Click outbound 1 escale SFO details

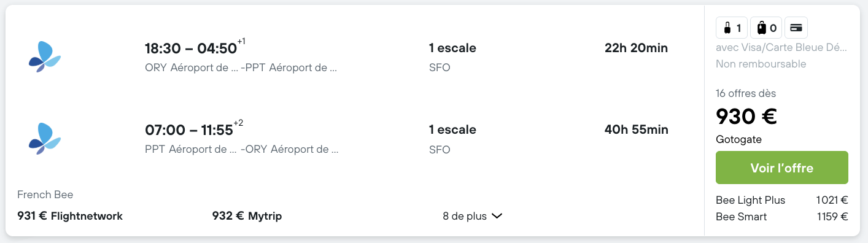coord(452,57)
